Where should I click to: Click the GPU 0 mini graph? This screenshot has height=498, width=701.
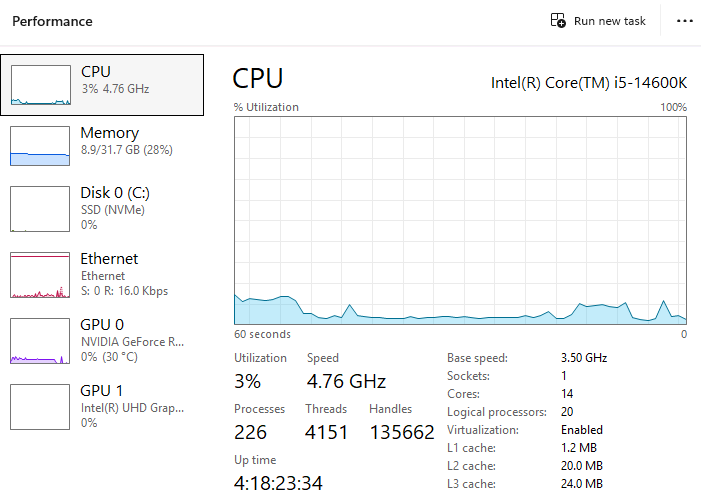(x=40, y=340)
